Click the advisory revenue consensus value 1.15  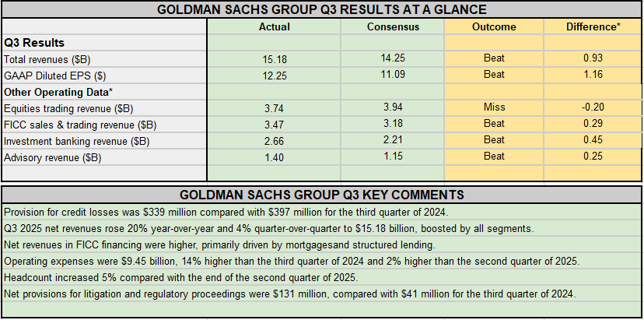393,157
